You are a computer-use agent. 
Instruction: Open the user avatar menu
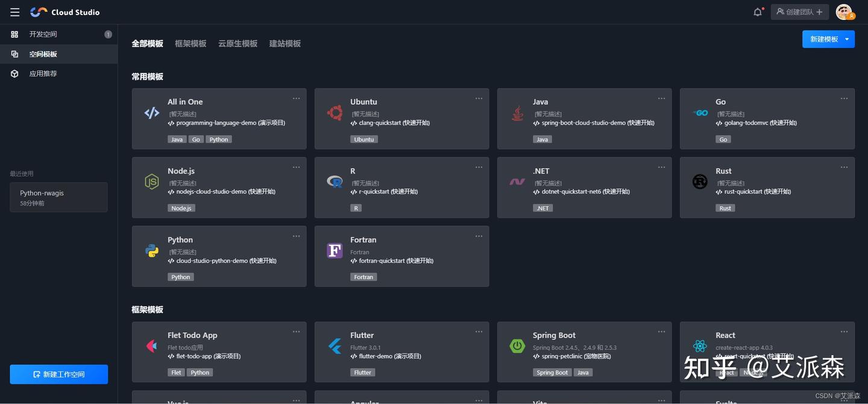coord(844,12)
